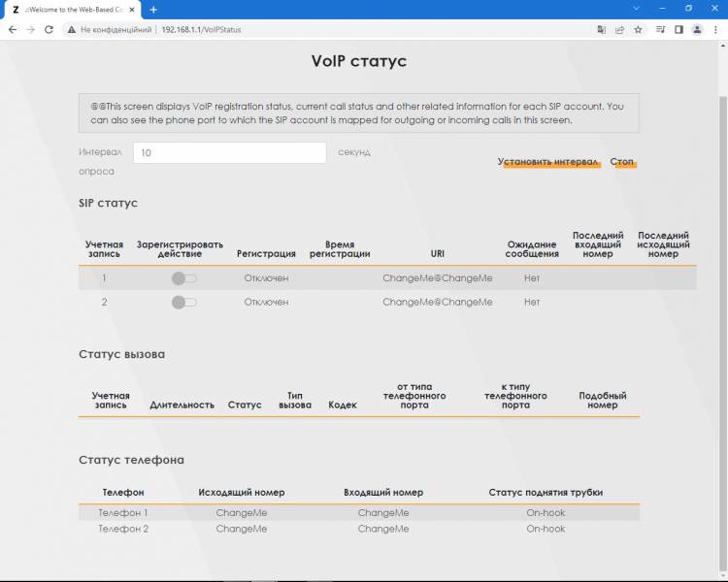Click the Нет message waiting value for account 2
Viewport: 728px width, 582px height.
click(x=532, y=302)
